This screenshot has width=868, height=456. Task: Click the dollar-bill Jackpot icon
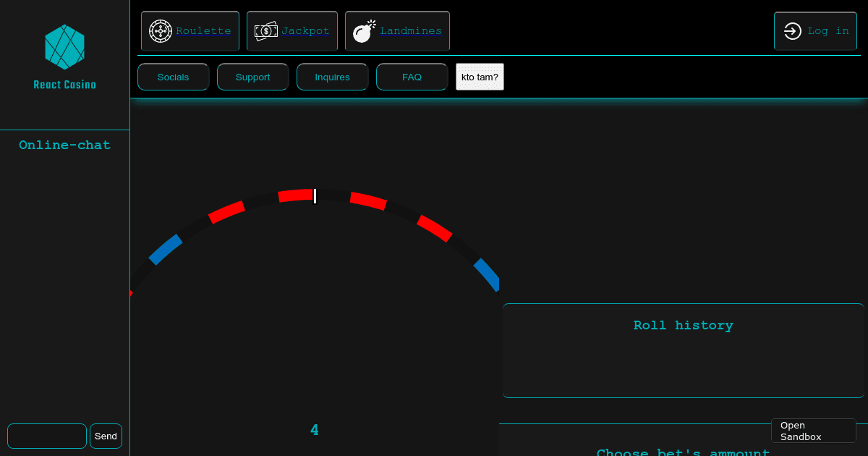point(265,30)
